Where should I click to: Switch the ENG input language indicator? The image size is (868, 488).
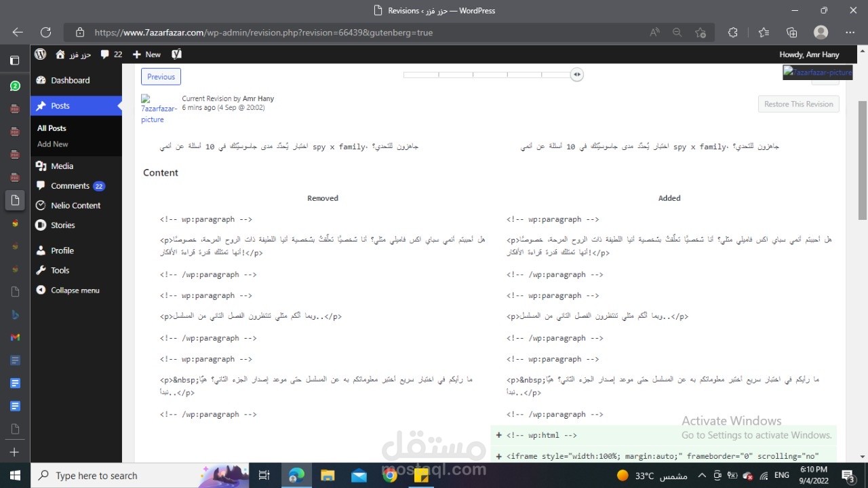point(782,476)
